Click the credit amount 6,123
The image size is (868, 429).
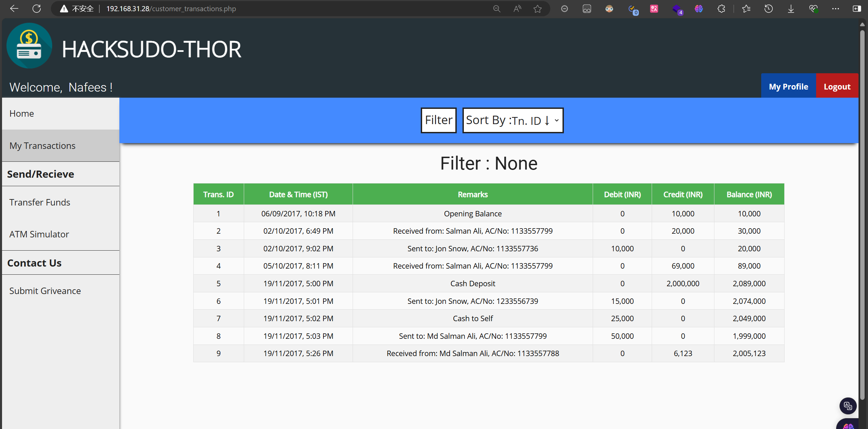click(x=683, y=353)
